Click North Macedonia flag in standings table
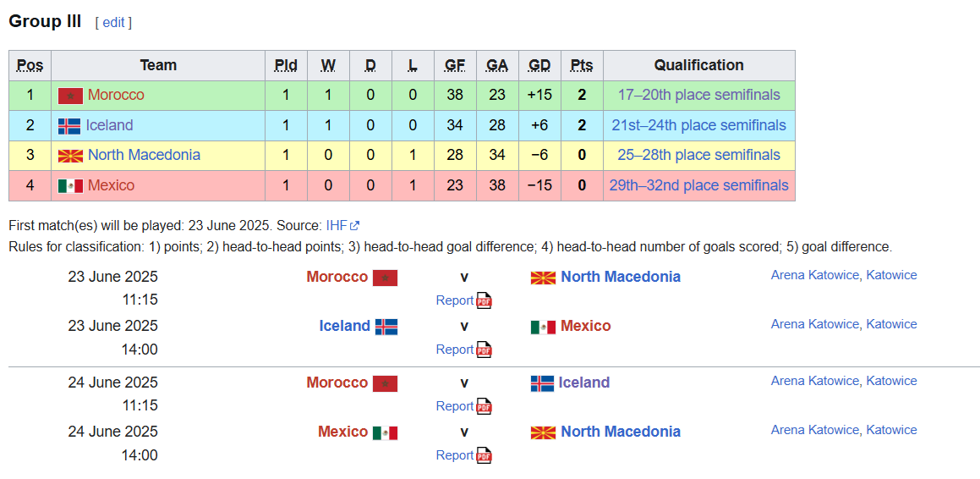The height and width of the screenshot is (479, 980). tap(70, 156)
